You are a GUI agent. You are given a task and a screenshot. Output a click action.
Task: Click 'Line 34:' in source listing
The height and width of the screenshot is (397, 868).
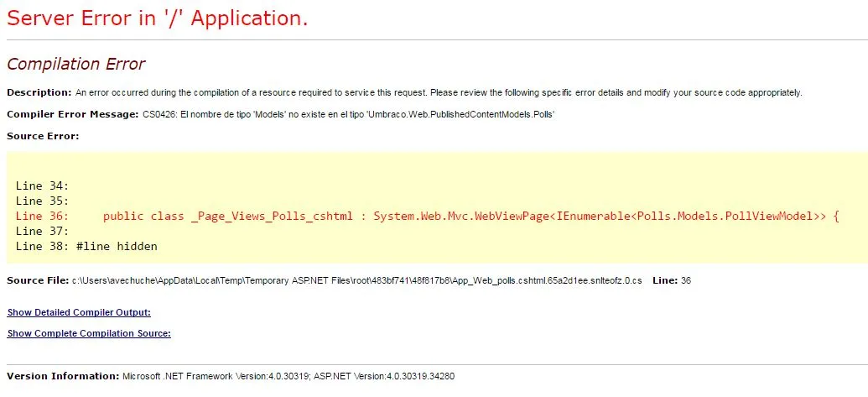42,185
